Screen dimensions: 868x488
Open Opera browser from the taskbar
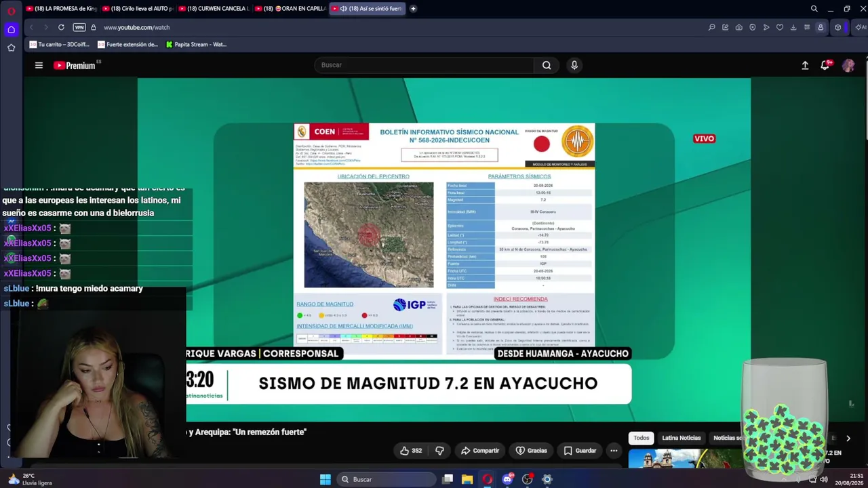click(488, 479)
